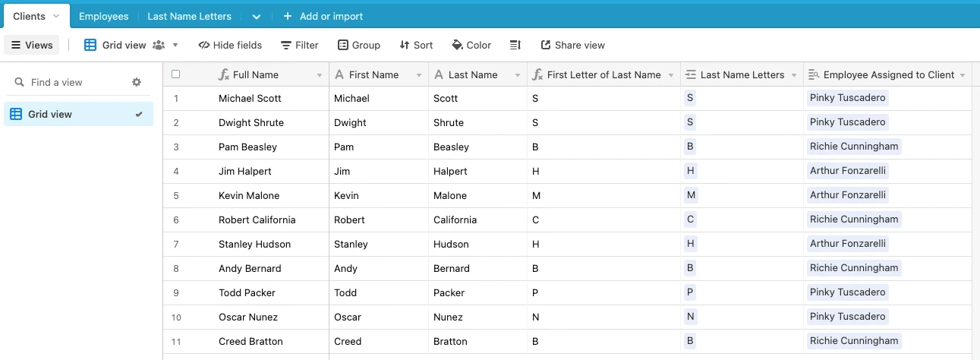Screen dimensions: 980x360
Task: Click Share view
Action: (x=572, y=45)
